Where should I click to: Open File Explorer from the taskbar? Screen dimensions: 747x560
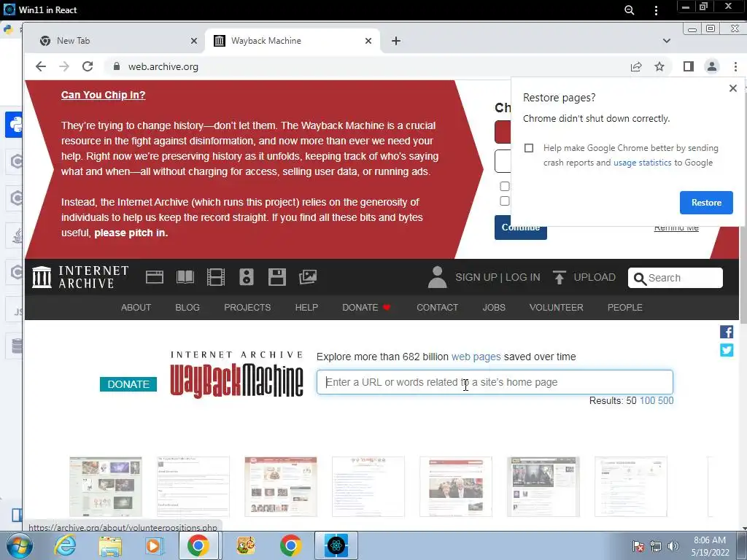pos(109,545)
